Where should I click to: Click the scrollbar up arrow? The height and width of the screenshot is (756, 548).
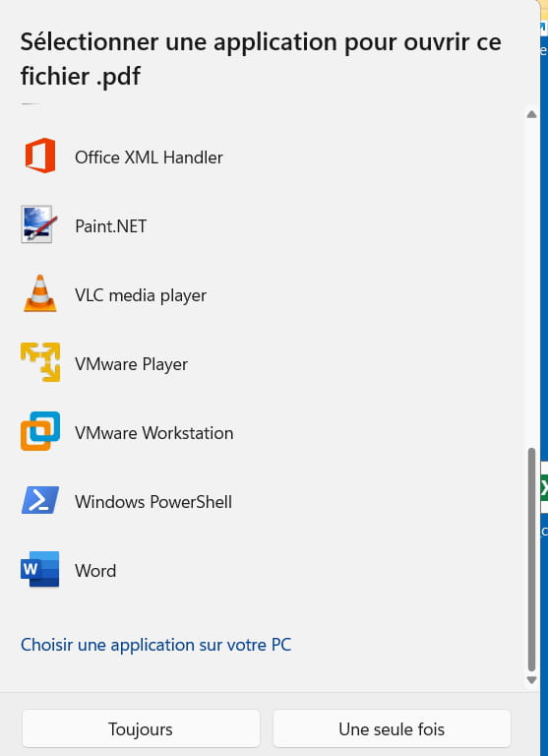click(531, 114)
